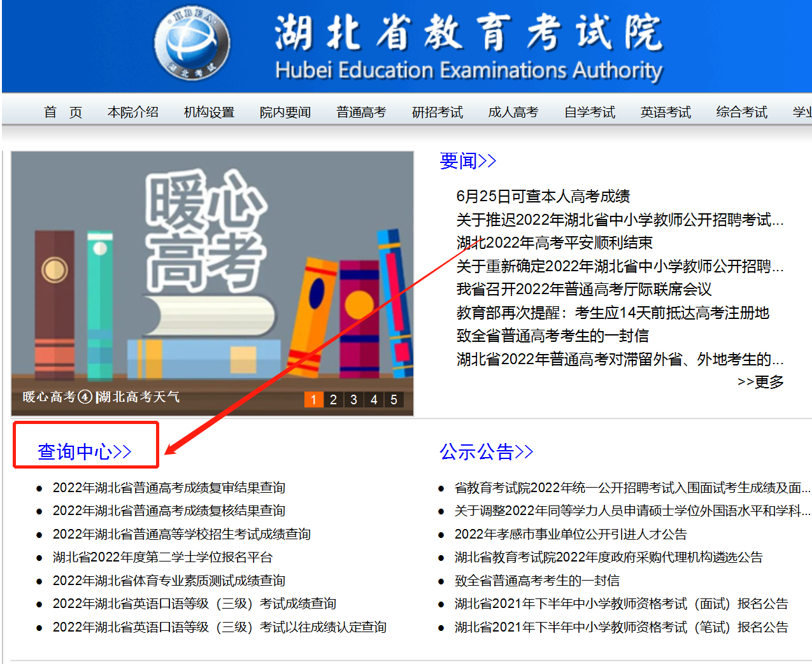Open 我省召开2022年普通高考厅际联席会议 article
The width and height of the screenshot is (812, 664).
click(583, 289)
